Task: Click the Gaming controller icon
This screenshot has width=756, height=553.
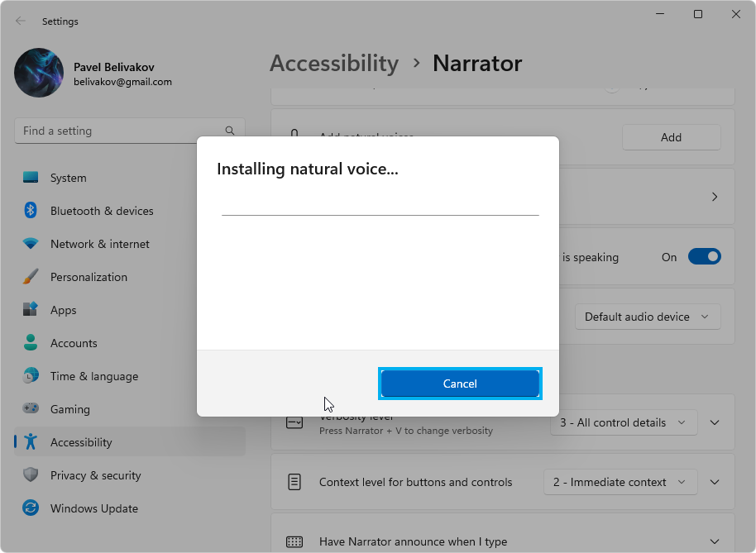Action: 31,408
